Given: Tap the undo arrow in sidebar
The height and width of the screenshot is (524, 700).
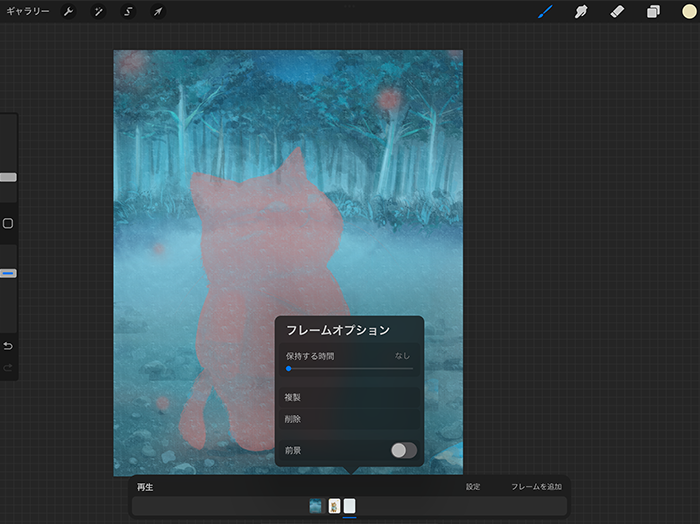Looking at the screenshot, I should coord(8,346).
